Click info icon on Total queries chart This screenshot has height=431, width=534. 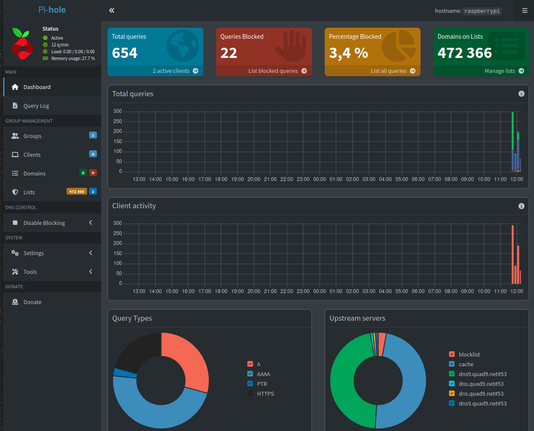pos(521,94)
